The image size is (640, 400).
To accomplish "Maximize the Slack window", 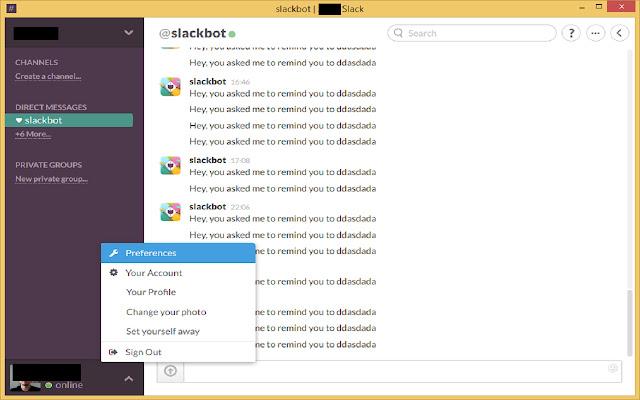I will point(599,7).
